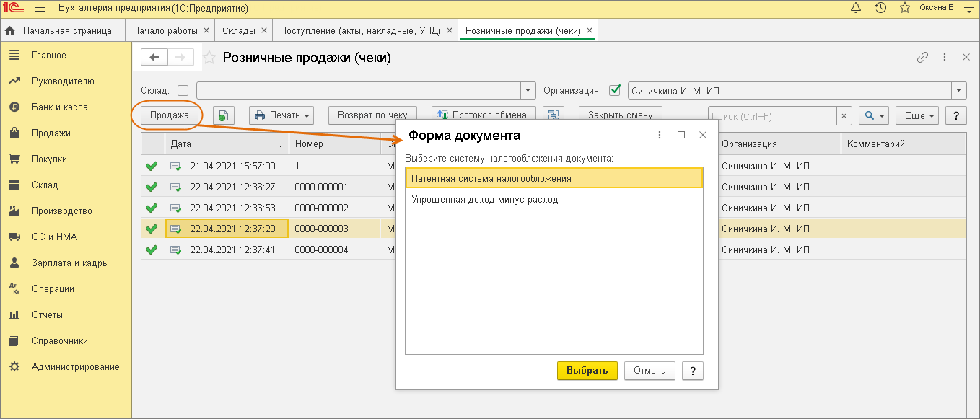
Task: Open Справочники section in sidebar
Action: click(59, 341)
